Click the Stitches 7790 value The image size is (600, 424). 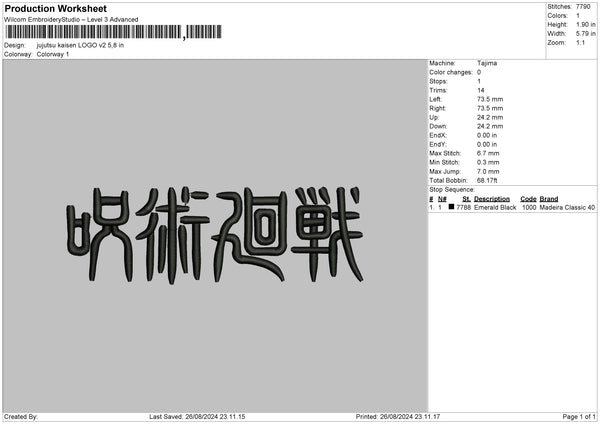pyautogui.click(x=583, y=7)
